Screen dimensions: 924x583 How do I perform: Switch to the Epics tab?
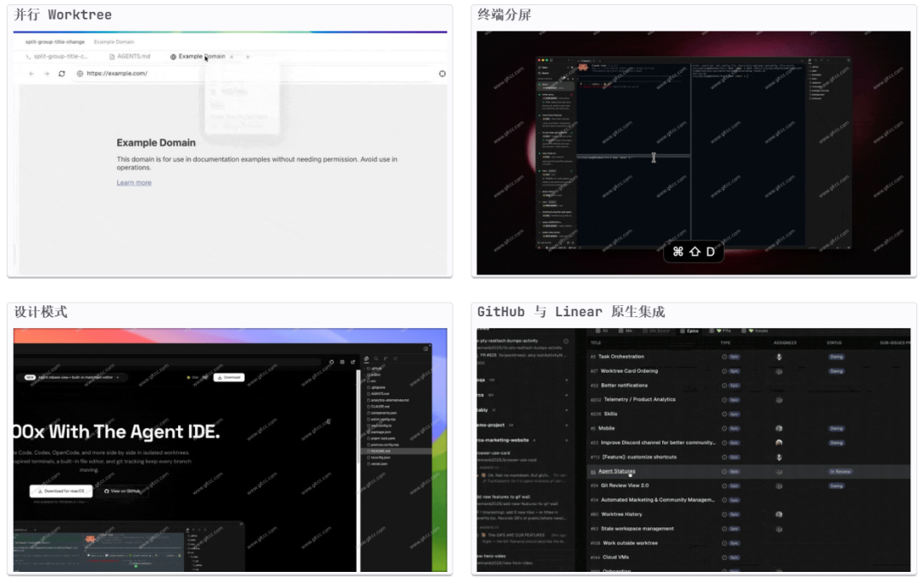pyautogui.click(x=690, y=331)
